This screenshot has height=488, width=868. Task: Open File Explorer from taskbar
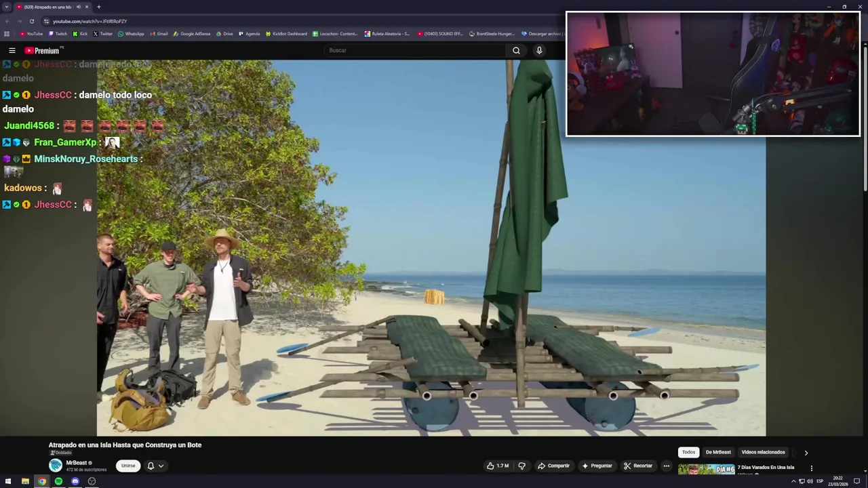click(x=25, y=481)
